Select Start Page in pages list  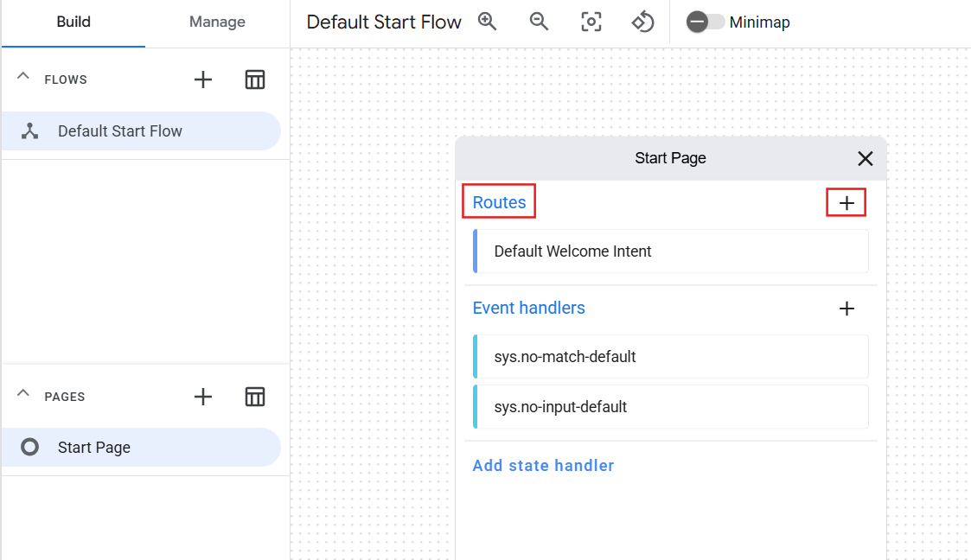141,448
